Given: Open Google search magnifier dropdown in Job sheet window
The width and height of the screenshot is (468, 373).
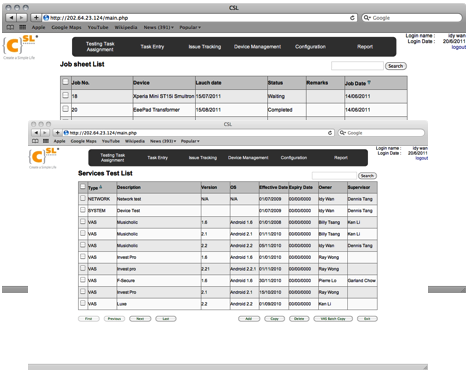Looking at the screenshot, I should coord(367,18).
